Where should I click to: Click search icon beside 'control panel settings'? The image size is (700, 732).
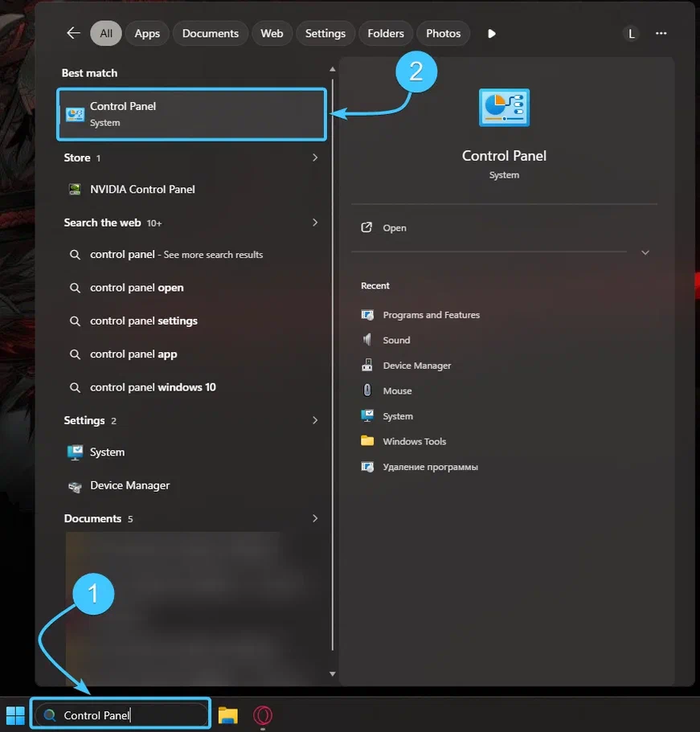pos(75,321)
